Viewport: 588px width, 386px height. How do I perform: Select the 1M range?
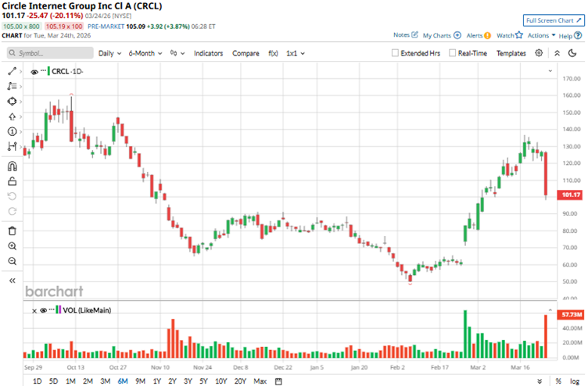(x=70, y=381)
